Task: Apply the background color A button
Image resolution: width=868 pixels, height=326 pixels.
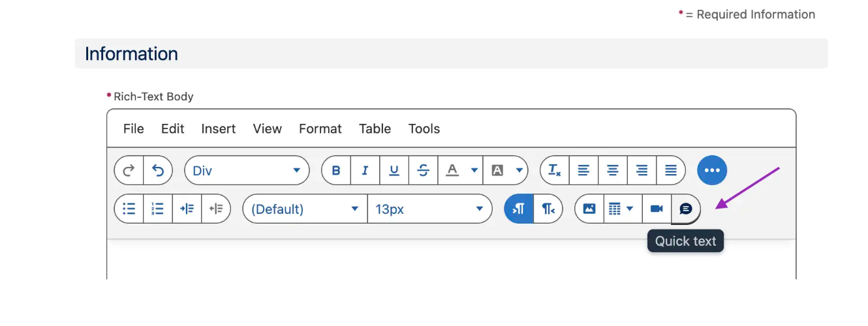Action: (497, 171)
